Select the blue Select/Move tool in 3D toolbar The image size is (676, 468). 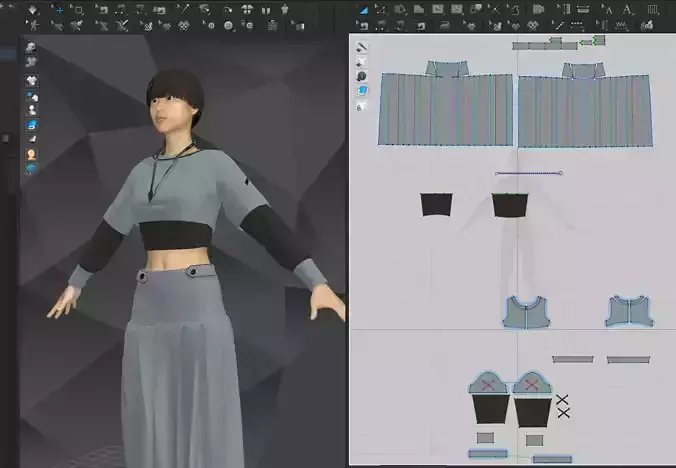(x=57, y=9)
